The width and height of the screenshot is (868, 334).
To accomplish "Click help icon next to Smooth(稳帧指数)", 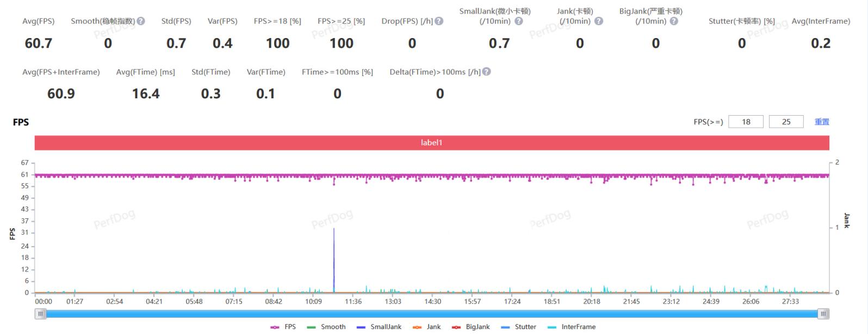I will (x=141, y=21).
